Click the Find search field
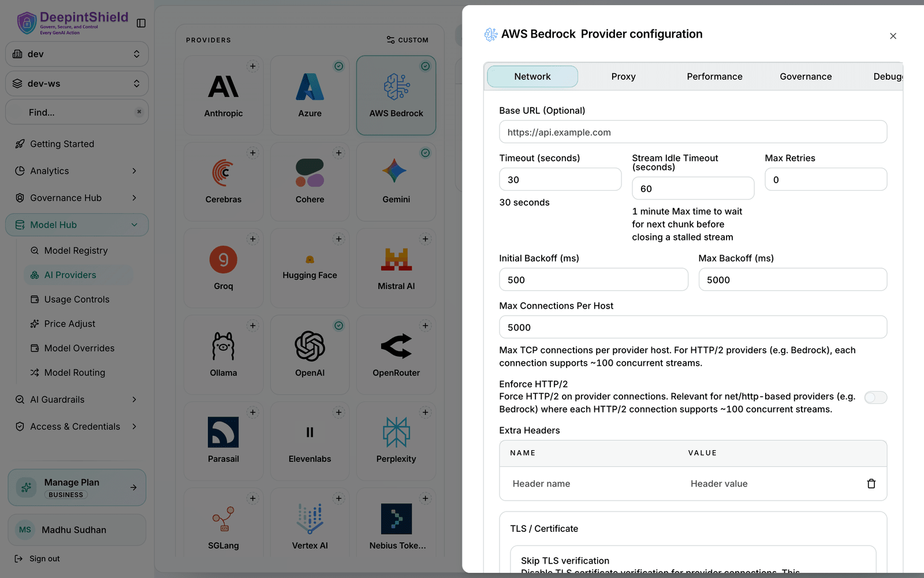924x578 pixels. click(77, 112)
